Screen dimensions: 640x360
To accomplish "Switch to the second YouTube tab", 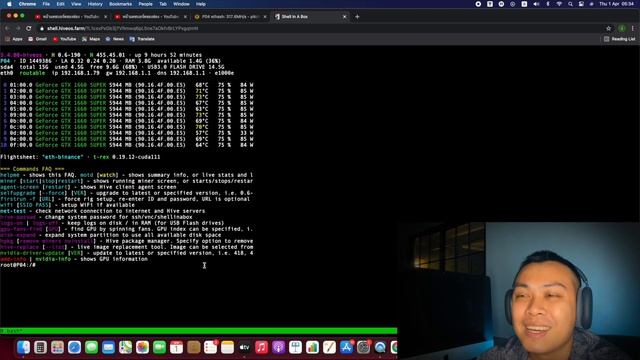I will [150, 17].
